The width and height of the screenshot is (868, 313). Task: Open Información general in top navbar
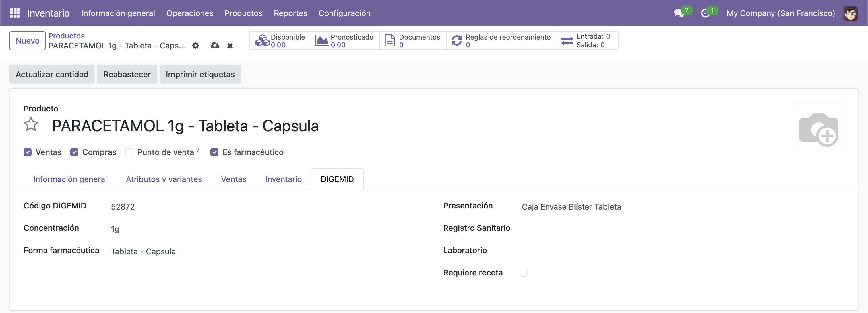tap(118, 13)
